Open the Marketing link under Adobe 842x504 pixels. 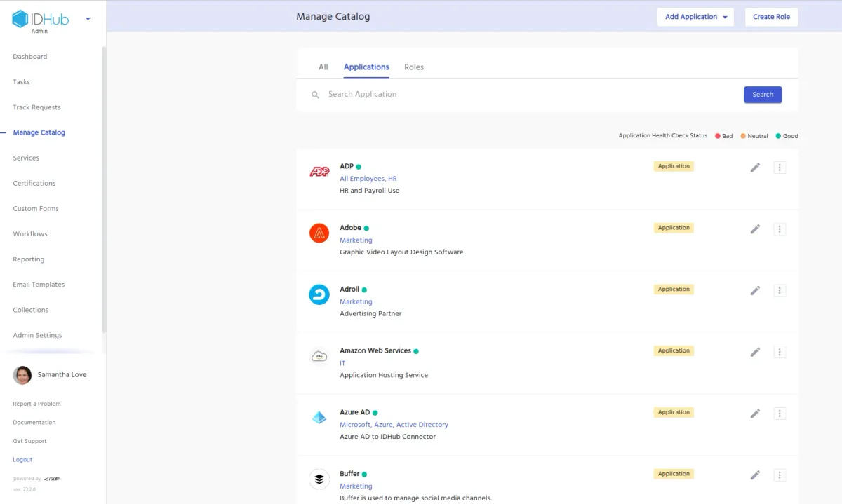coord(356,240)
